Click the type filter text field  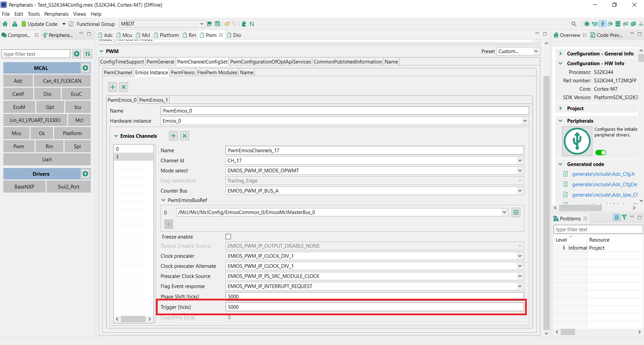(x=36, y=54)
